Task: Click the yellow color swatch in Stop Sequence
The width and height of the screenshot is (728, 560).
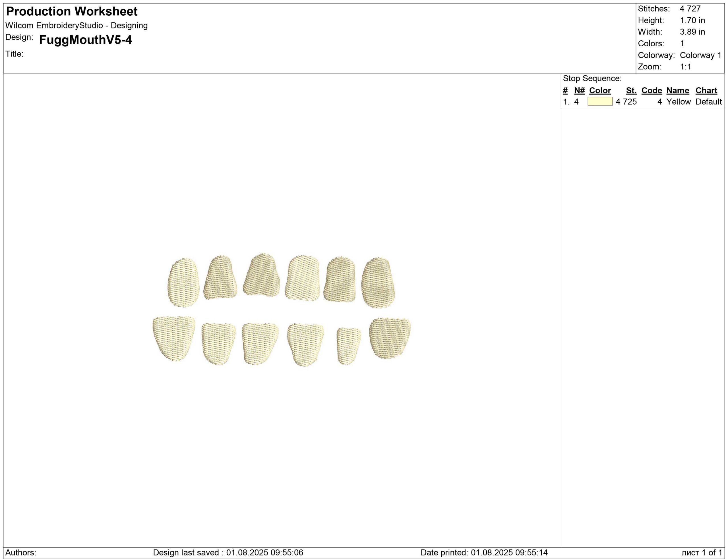Action: 600,101
